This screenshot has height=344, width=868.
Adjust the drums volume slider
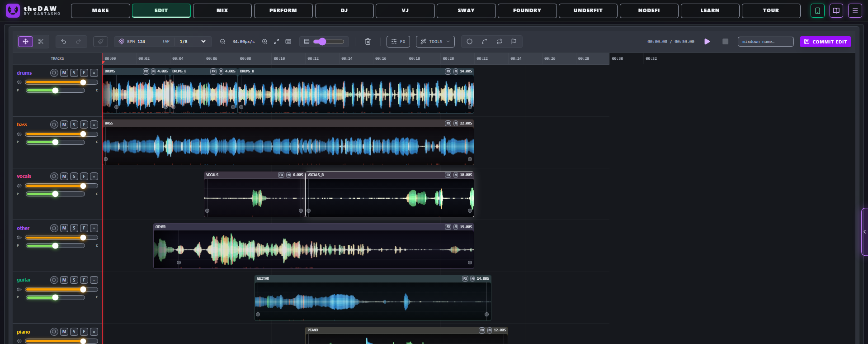[61, 82]
